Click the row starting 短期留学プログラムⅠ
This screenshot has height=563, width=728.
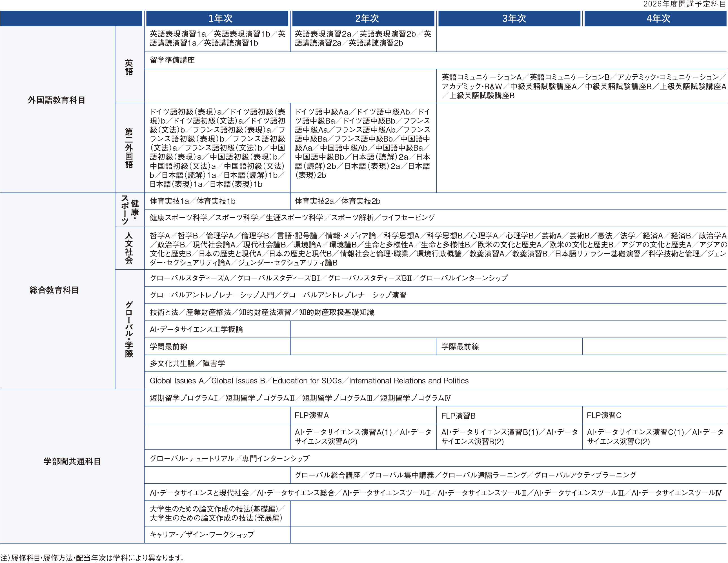(x=436, y=398)
